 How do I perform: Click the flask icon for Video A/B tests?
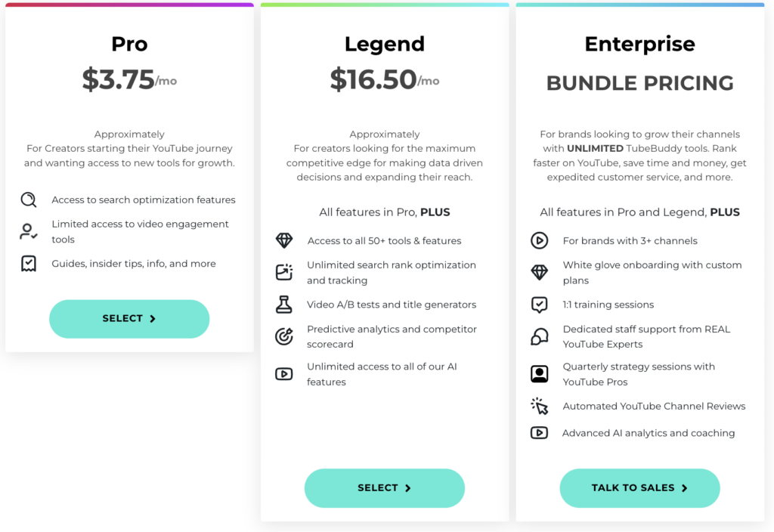point(284,305)
